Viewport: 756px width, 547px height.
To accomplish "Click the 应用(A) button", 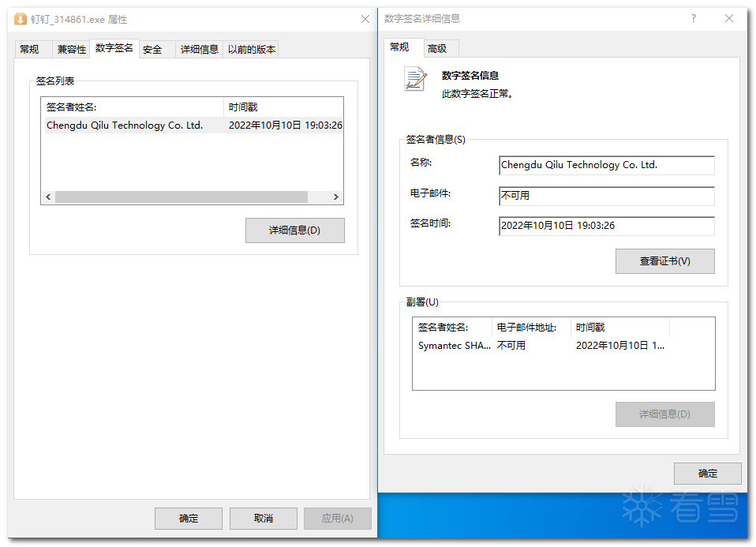I will tap(338, 518).
